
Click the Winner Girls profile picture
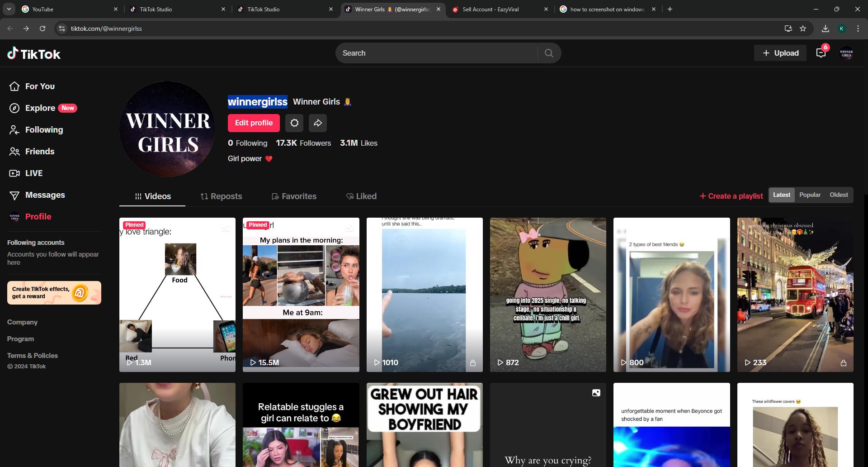click(167, 129)
